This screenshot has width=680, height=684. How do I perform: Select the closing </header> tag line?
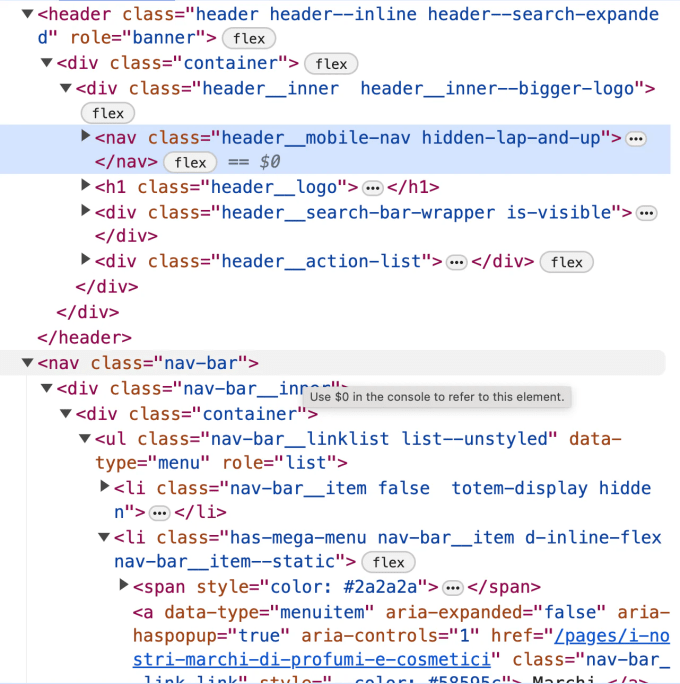point(85,338)
